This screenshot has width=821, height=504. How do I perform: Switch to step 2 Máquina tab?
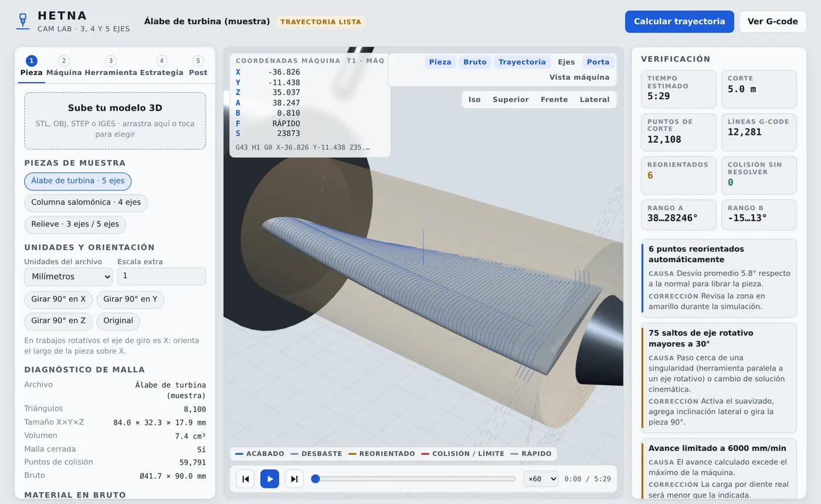click(64, 67)
